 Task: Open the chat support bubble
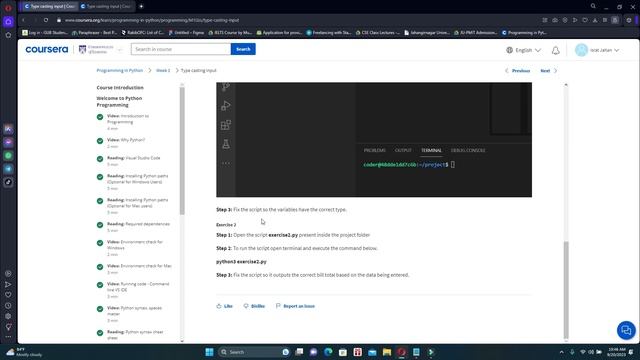coord(626,330)
